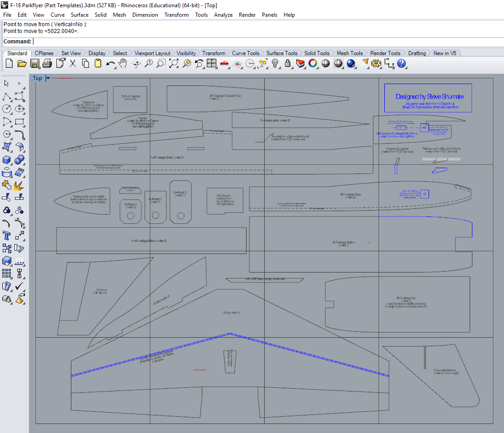This screenshot has width=504, height=433.
Task: Switch to the Curve Tools toolbar tab
Action: pyautogui.click(x=246, y=53)
